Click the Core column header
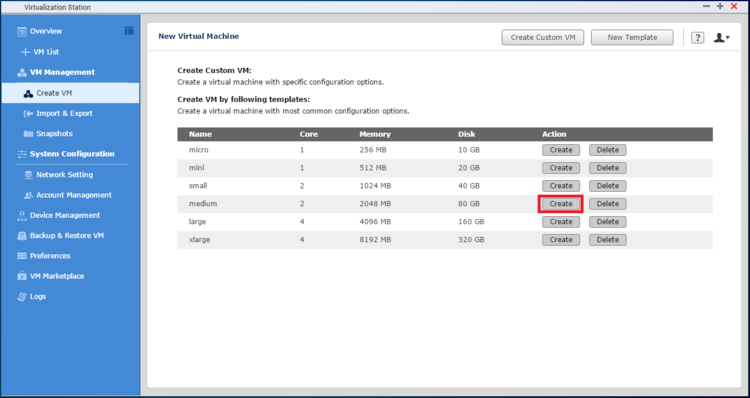 309,134
